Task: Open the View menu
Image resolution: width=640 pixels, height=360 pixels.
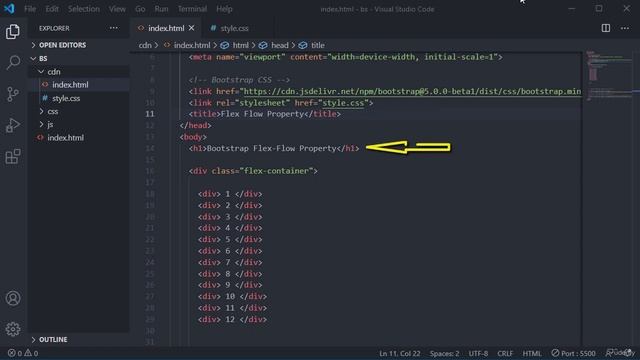Action: [x=117, y=9]
